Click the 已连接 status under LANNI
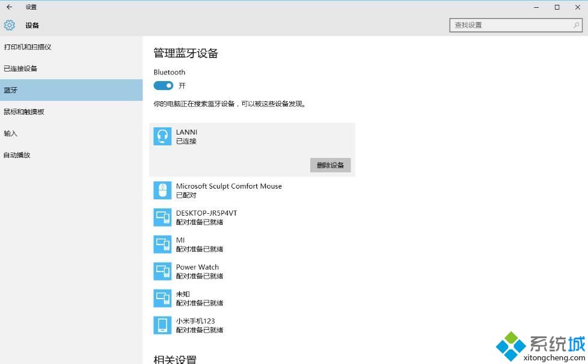This screenshot has width=588, height=364. point(186,141)
